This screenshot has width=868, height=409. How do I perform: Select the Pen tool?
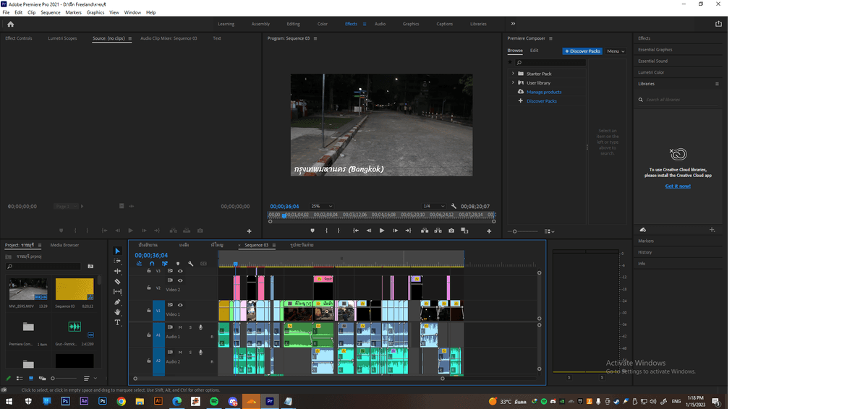118,302
